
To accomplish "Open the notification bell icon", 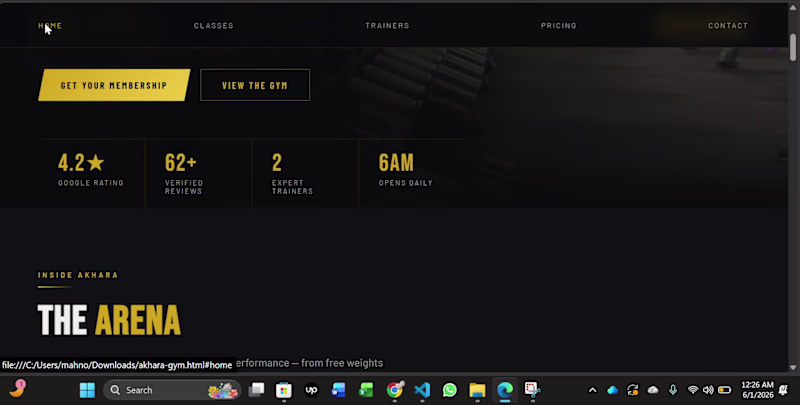I will tap(783, 390).
